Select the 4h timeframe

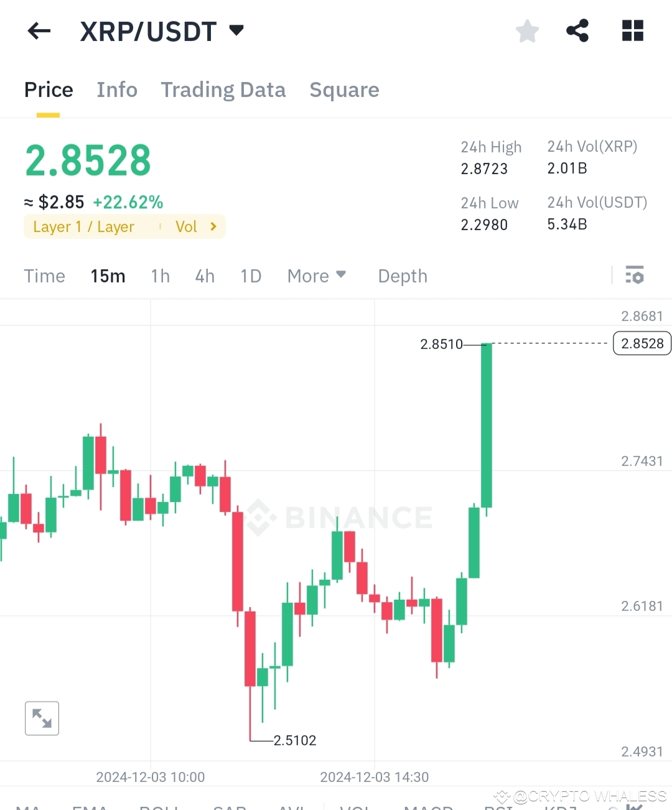click(x=205, y=276)
